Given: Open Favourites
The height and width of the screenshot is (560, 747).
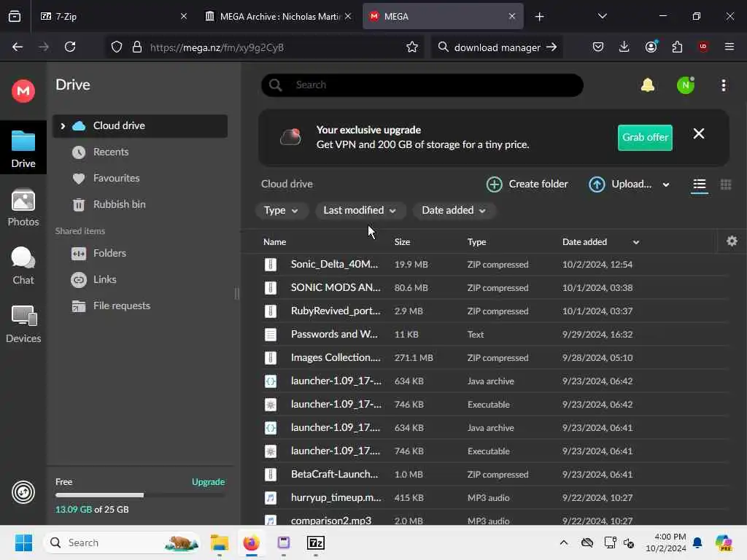Looking at the screenshot, I should [x=116, y=179].
